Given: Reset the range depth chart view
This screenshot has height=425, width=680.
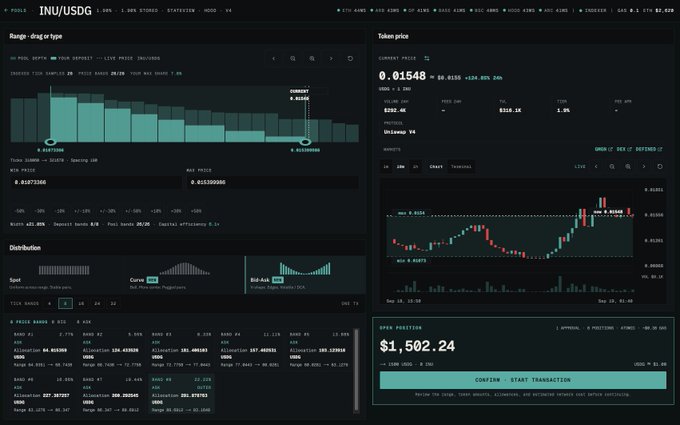Looking at the screenshot, I should coord(350,59).
